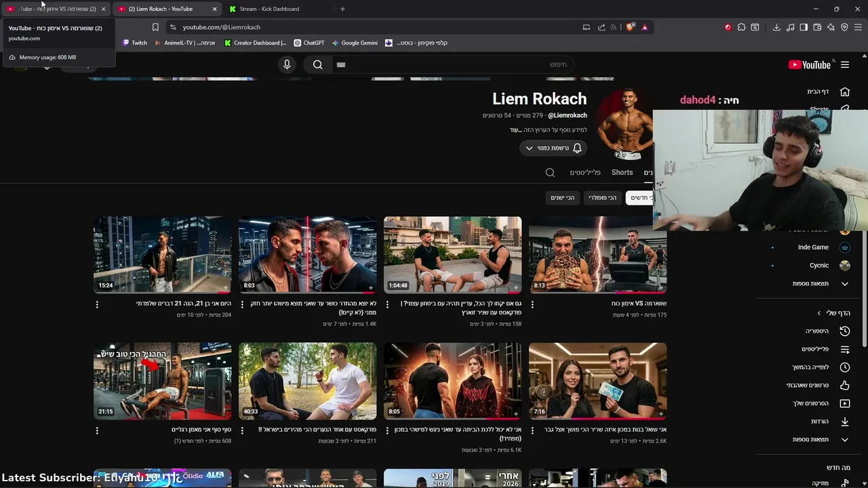This screenshot has height=488, width=868.
Task: Open a new browser tab
Action: pos(342,9)
